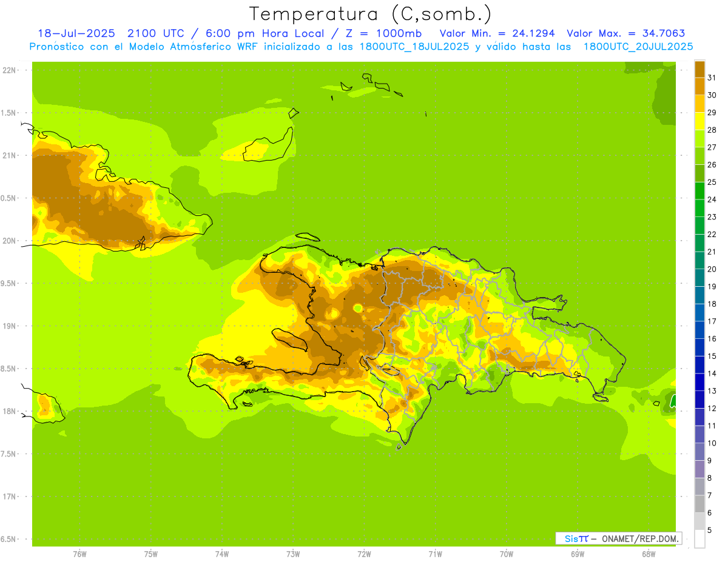Screen dimensions: 728x562
Task: Click the latitude label "21N"
Action: [9, 155]
